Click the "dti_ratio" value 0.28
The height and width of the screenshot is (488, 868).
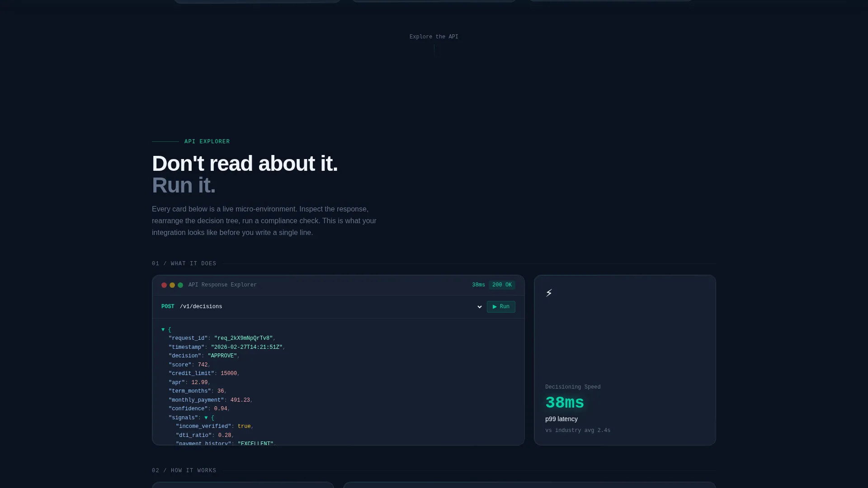[225, 436]
